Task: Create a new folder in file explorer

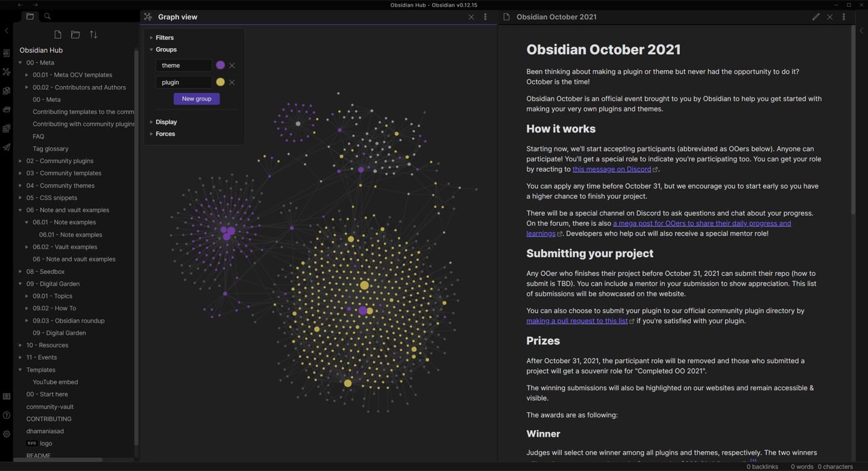Action: tap(75, 35)
